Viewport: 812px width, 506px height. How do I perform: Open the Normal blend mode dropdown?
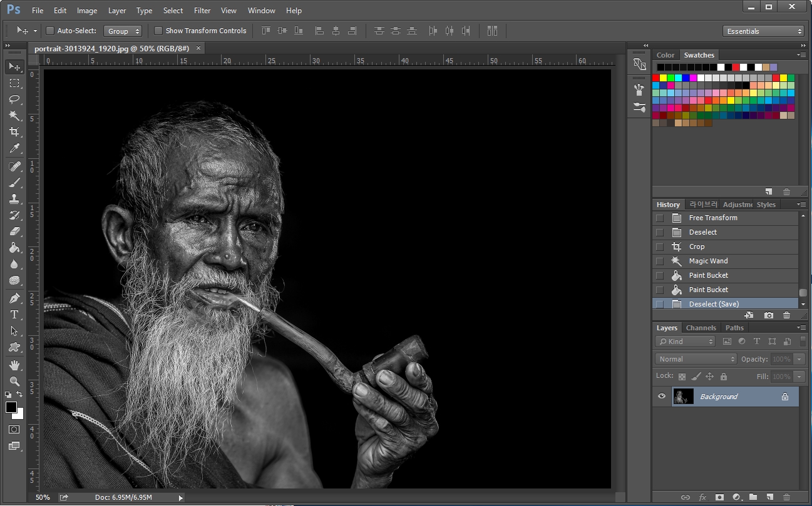[696, 359]
